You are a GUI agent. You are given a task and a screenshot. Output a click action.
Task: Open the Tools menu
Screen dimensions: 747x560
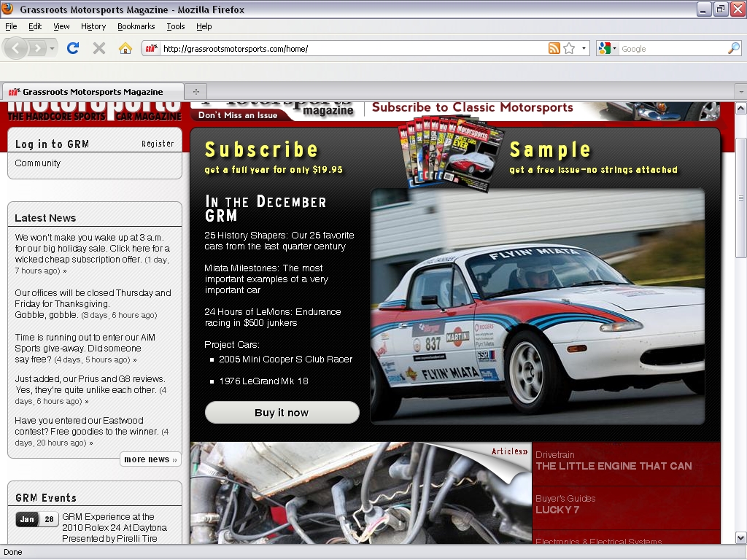point(176,26)
